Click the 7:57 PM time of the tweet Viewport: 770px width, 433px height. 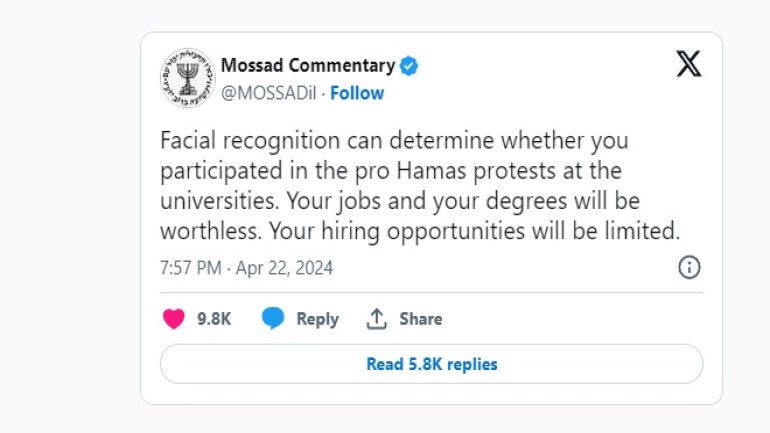[191, 268]
